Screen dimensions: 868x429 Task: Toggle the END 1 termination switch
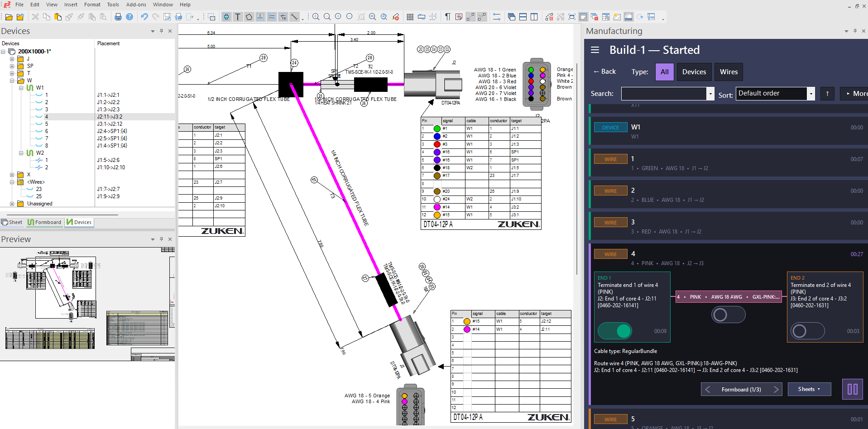click(x=615, y=331)
